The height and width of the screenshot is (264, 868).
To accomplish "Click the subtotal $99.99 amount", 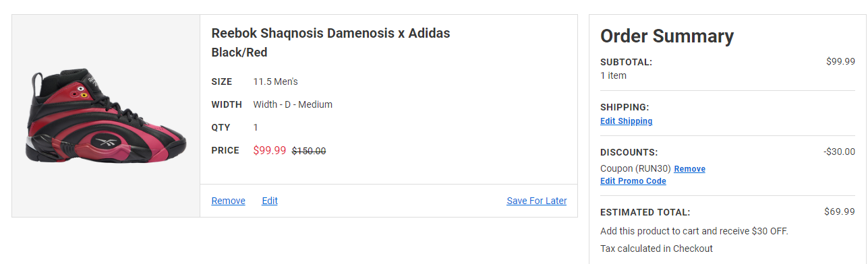I will point(840,61).
